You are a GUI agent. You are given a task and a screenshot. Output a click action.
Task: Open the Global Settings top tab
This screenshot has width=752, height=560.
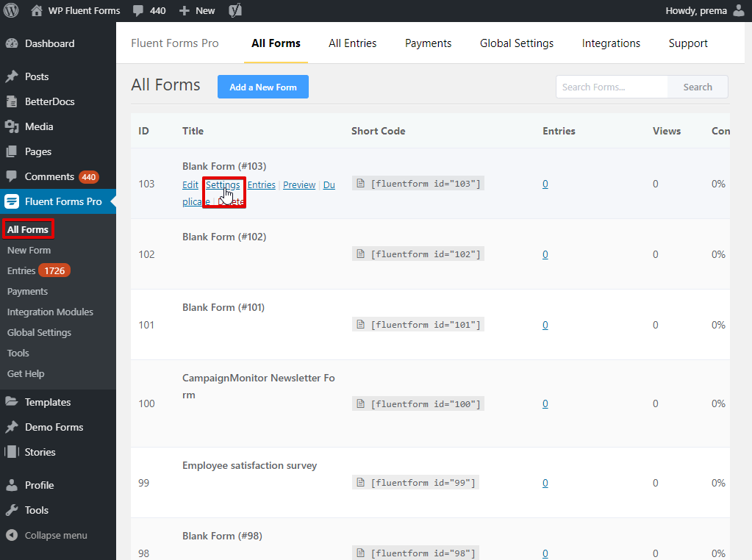click(x=517, y=43)
